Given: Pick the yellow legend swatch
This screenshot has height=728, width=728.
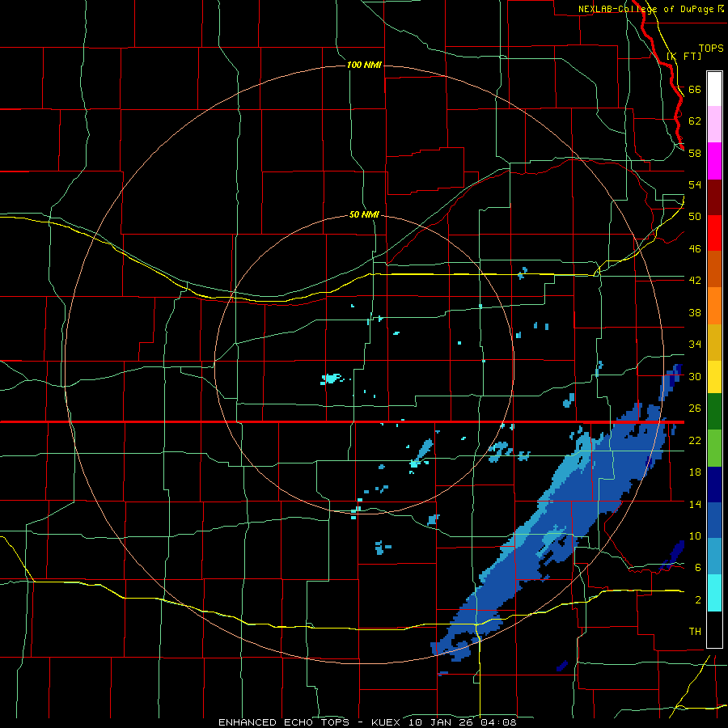Looking at the screenshot, I should coord(714,376).
